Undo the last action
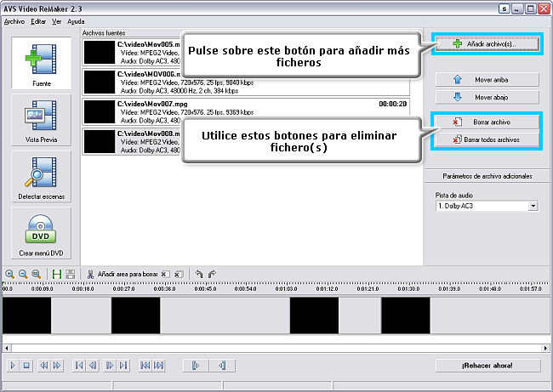 199,274
